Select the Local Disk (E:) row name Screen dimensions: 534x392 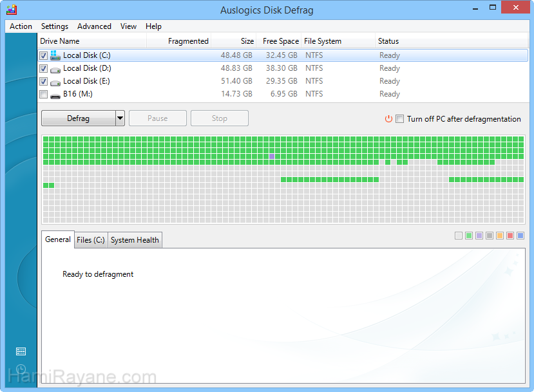[x=86, y=81]
